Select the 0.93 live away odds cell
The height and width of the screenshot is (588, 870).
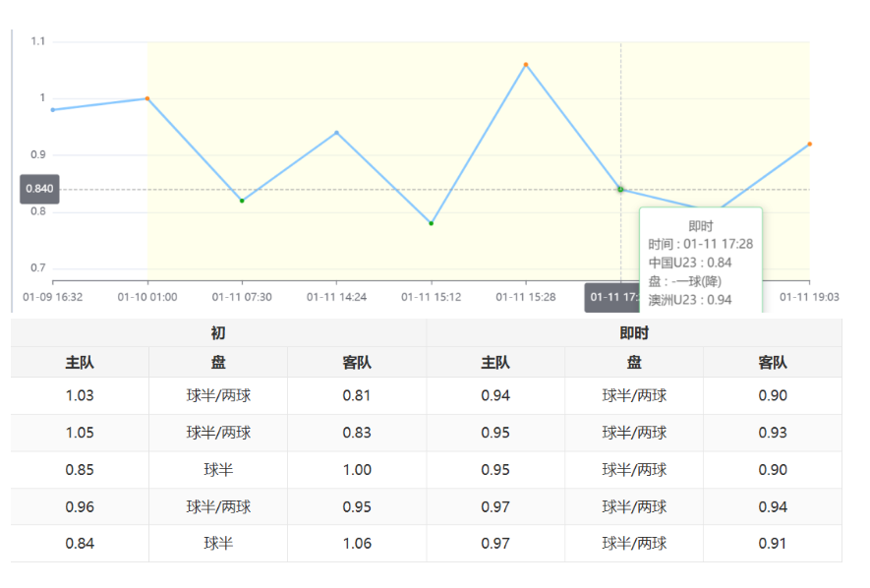773,433
